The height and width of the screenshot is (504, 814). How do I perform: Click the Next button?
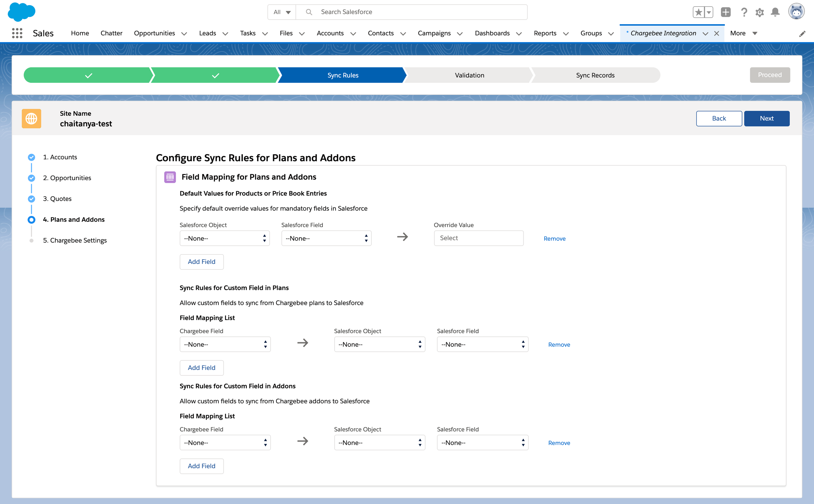click(x=766, y=118)
